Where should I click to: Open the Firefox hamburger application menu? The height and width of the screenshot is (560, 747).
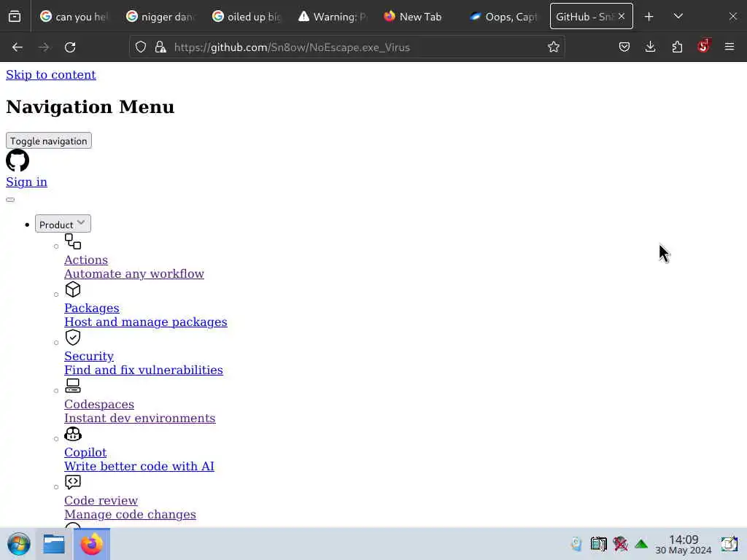click(729, 47)
